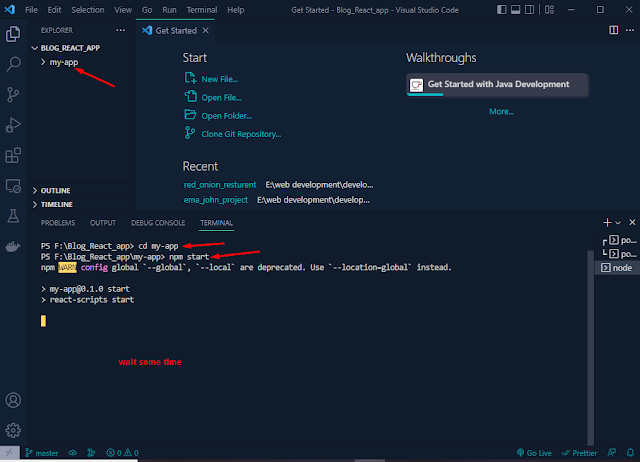
Task: Switch to the PROBLEMS panel tab
Action: click(x=58, y=223)
